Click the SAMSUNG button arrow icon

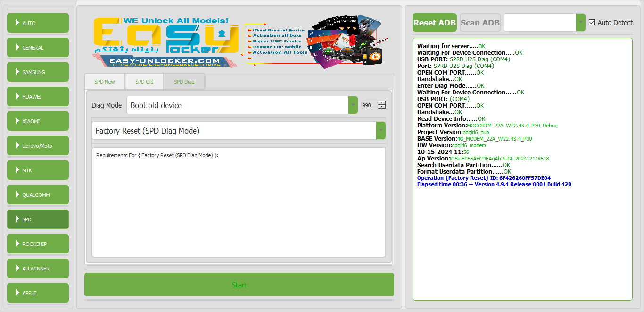(x=17, y=72)
